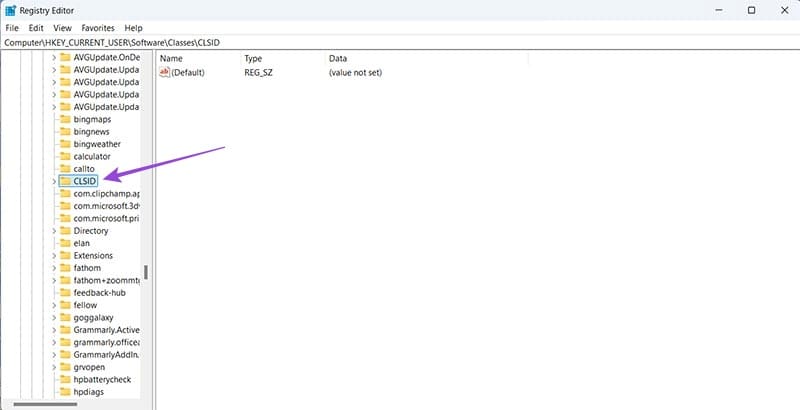Select the com.microsoft.3d folder icon

[65, 206]
